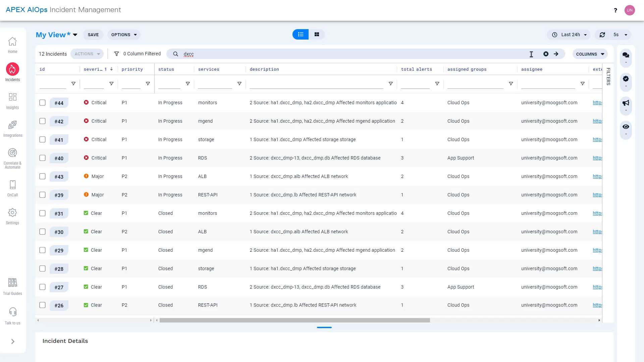Open the services column filter funnel

click(x=239, y=84)
